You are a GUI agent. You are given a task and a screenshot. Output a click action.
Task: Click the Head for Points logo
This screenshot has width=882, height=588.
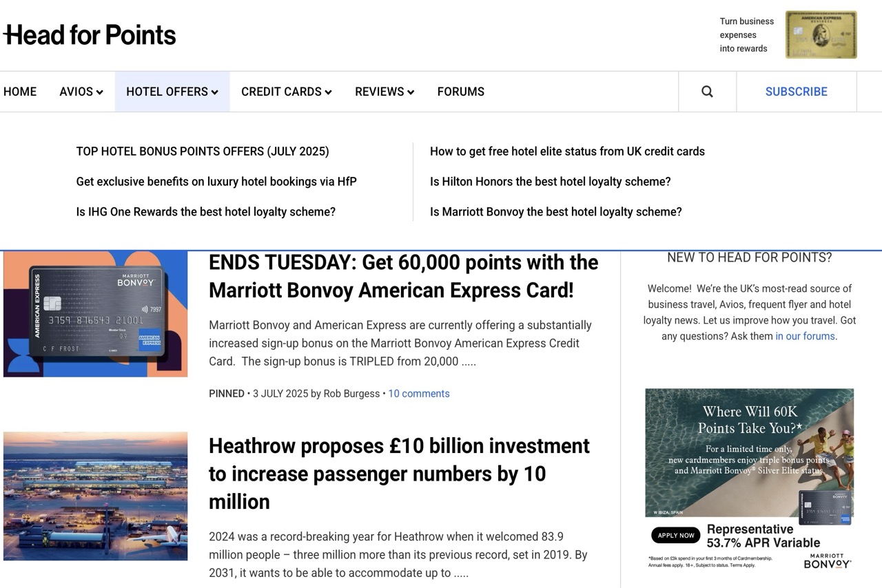point(90,35)
